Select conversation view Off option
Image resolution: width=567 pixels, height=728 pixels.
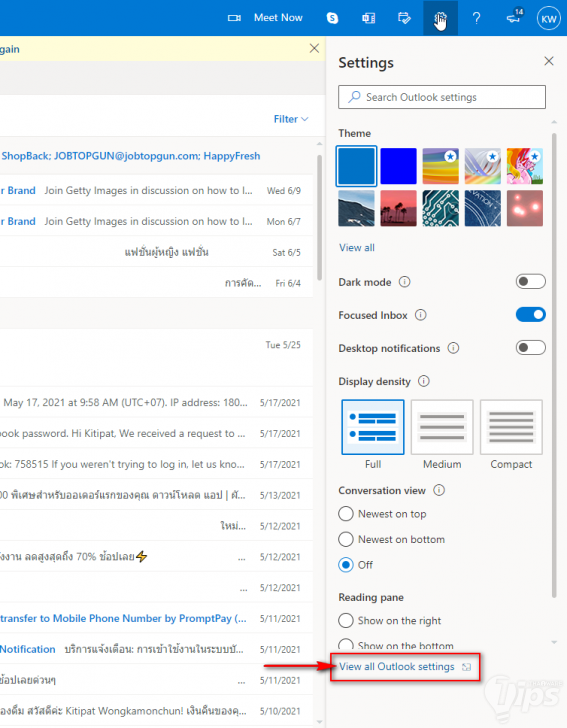tap(345, 565)
